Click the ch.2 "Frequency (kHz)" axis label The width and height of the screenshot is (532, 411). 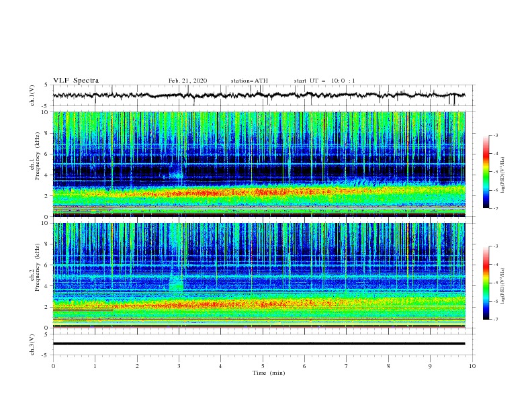38,267
